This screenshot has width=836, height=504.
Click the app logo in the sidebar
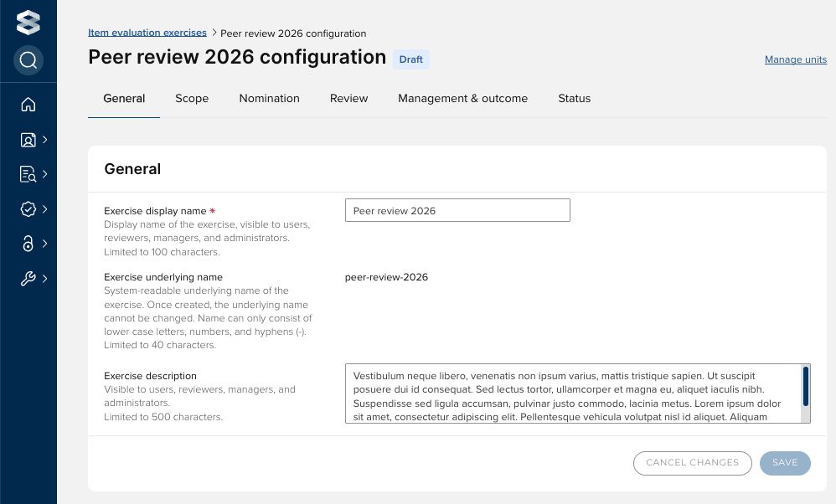pyautogui.click(x=28, y=23)
